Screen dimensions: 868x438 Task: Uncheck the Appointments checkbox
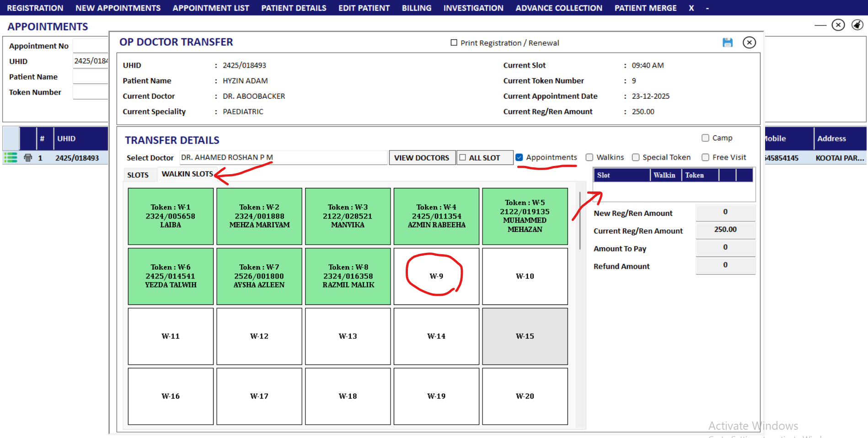coord(519,157)
